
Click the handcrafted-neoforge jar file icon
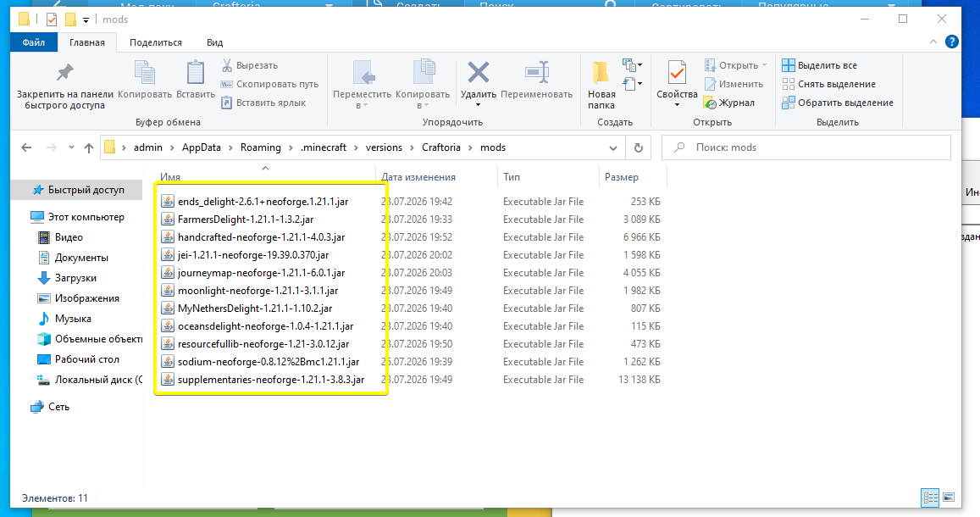tap(168, 237)
